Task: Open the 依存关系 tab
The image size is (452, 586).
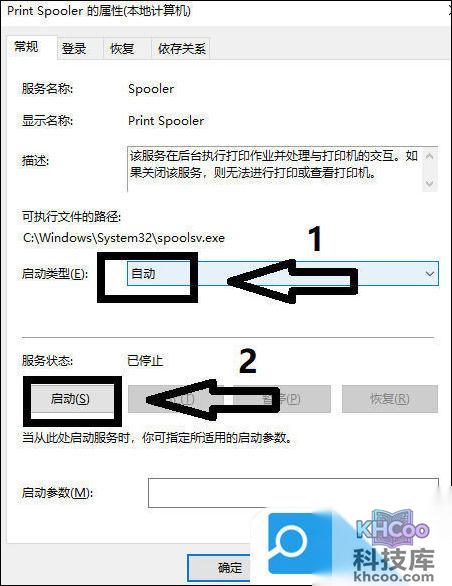Action: [x=181, y=49]
